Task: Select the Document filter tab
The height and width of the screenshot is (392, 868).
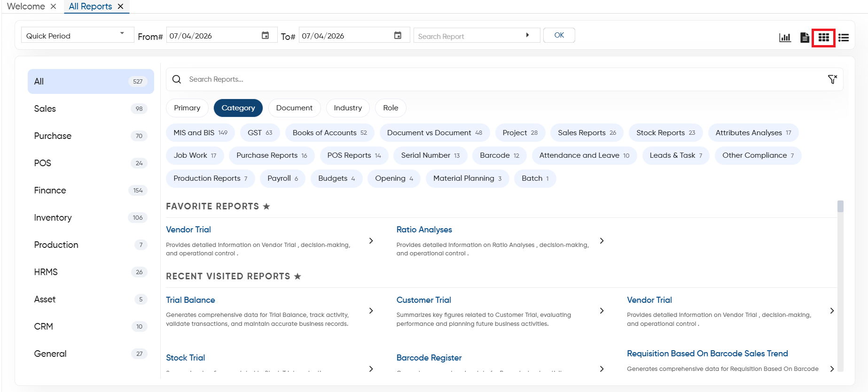Action: [294, 108]
